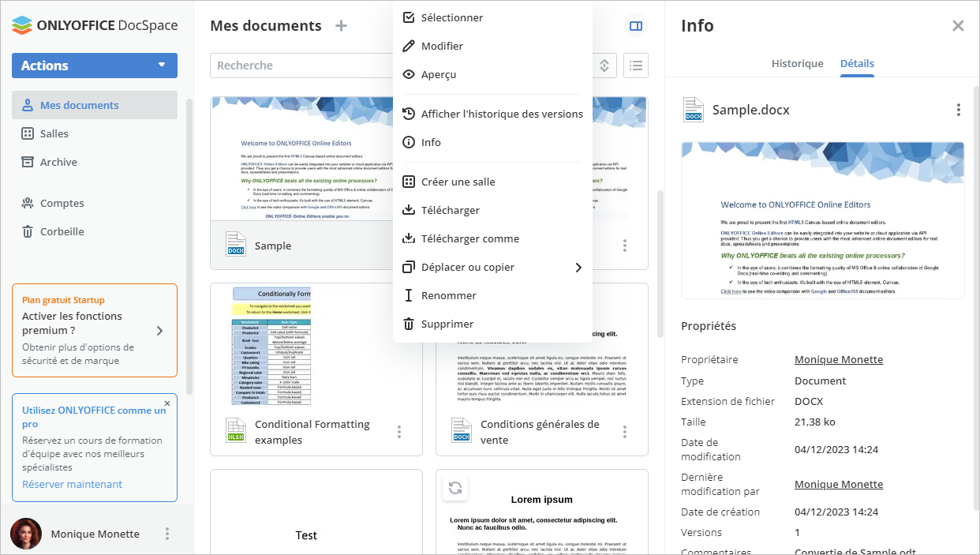980x555 pixels.
Task: Expand Déplacer ou copier submenu arrow
Action: 578,267
